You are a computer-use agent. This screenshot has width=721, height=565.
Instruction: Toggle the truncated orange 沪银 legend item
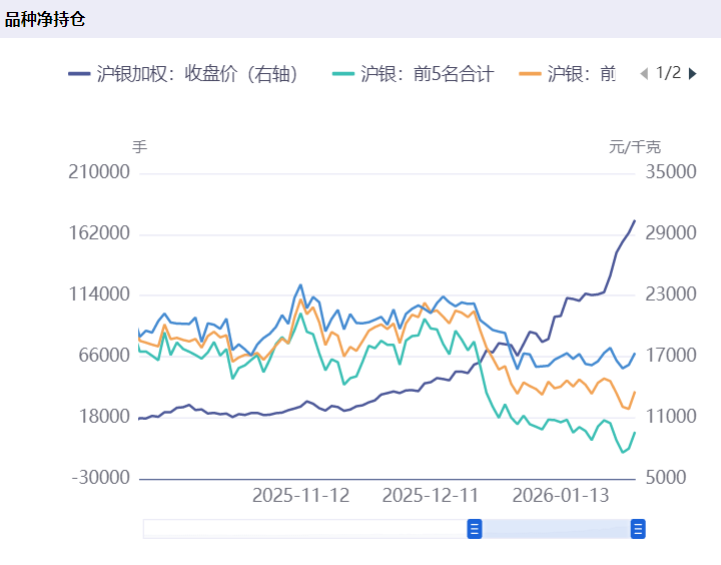[x=568, y=74]
